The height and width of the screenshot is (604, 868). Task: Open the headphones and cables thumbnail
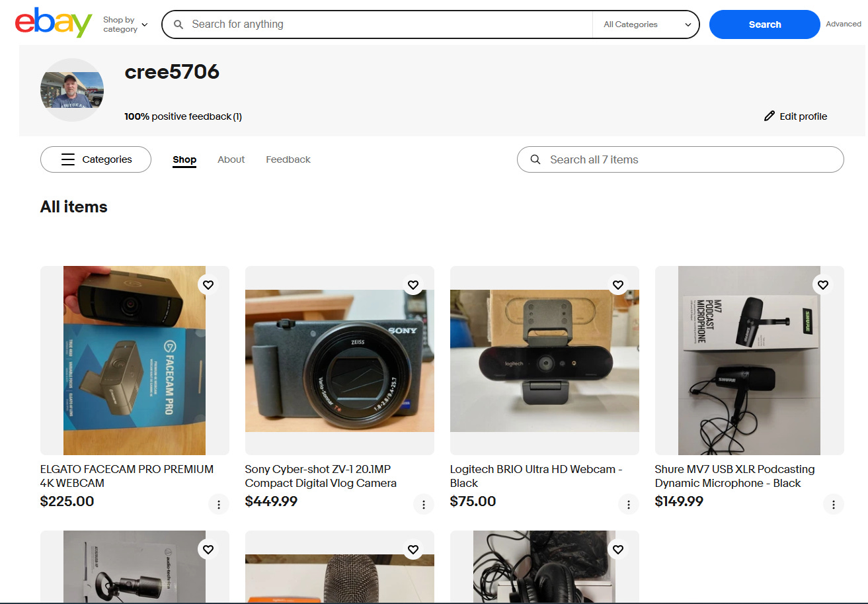point(545,567)
